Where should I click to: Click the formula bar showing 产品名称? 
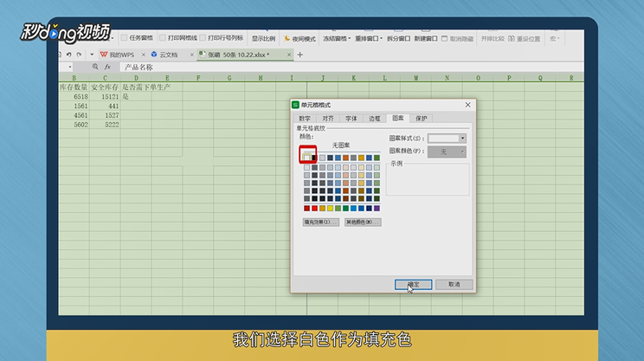pyautogui.click(x=351, y=67)
